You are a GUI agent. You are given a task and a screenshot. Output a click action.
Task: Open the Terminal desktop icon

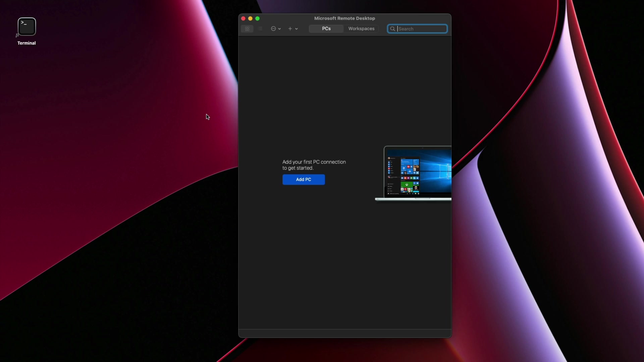coord(27,27)
